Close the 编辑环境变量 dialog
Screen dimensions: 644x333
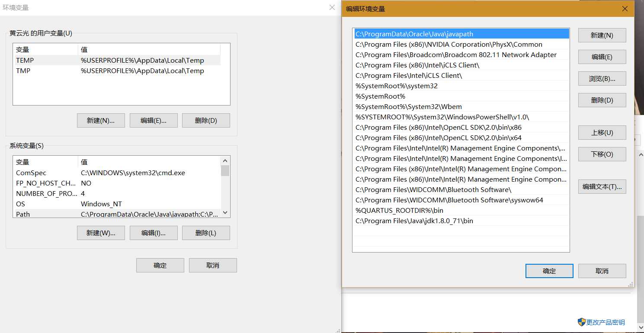625,9
